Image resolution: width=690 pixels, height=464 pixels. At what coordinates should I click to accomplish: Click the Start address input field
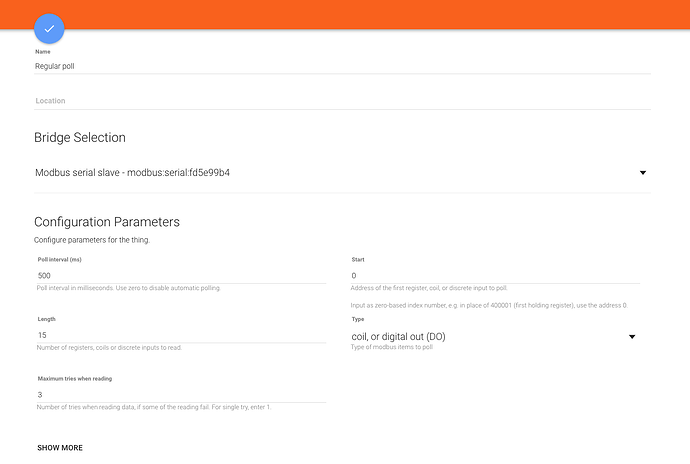point(495,275)
